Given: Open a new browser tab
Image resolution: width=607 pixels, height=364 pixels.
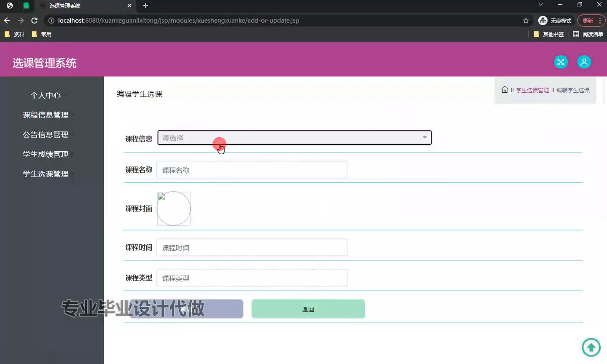Looking at the screenshot, I should click(x=145, y=5).
